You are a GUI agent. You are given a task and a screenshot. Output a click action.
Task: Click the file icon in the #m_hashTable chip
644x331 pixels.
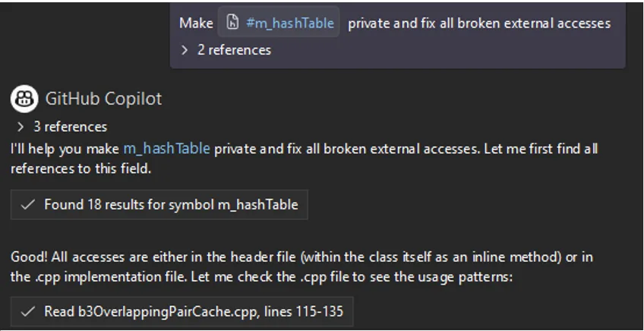pyautogui.click(x=233, y=23)
